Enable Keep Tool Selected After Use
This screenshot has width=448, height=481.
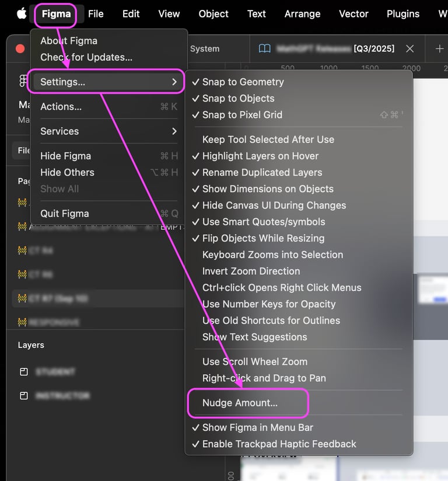[299, 140]
